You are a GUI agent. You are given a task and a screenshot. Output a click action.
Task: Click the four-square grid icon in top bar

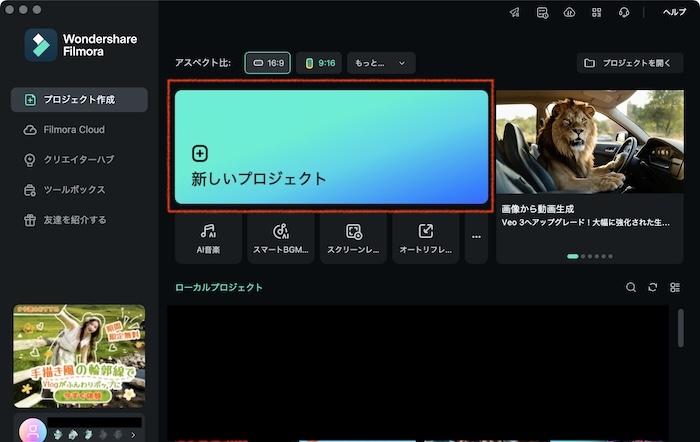[x=596, y=13]
